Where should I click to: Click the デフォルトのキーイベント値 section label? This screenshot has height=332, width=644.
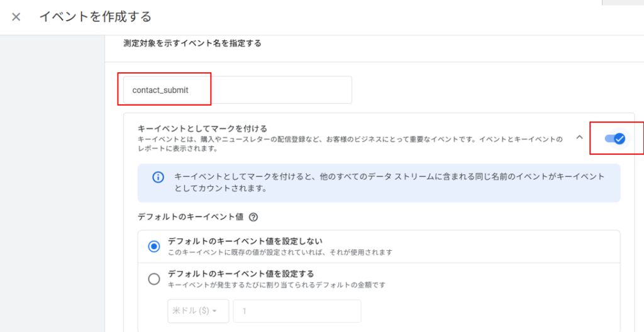191,217
